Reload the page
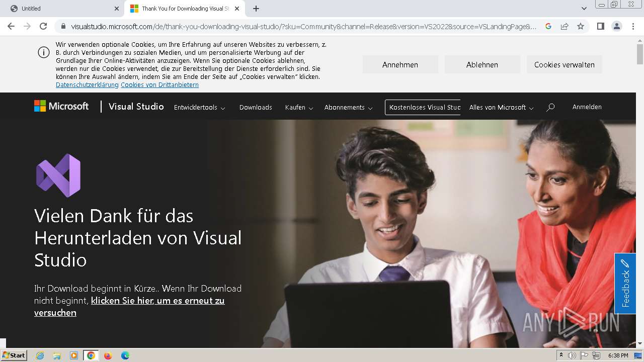This screenshot has height=362, width=644. coord(43,26)
